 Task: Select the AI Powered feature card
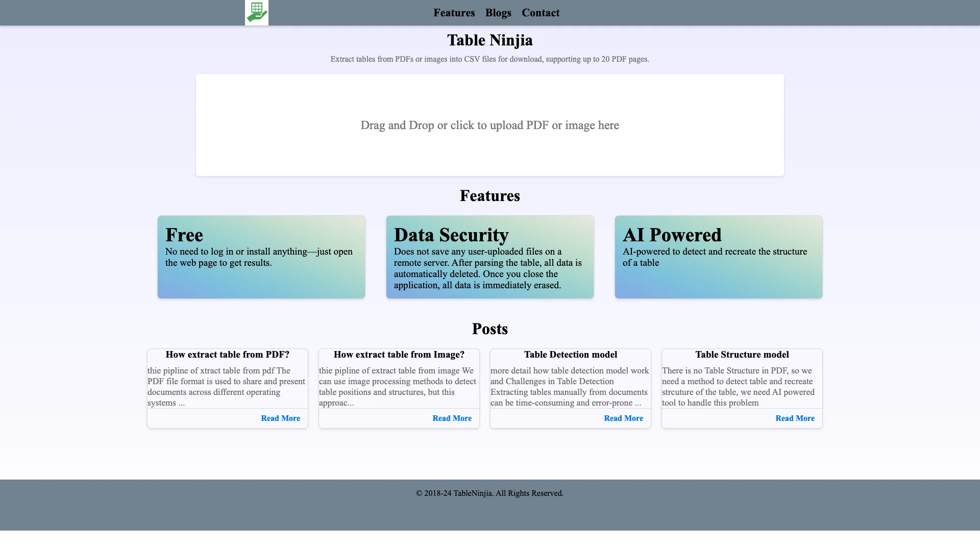pyautogui.click(x=719, y=257)
